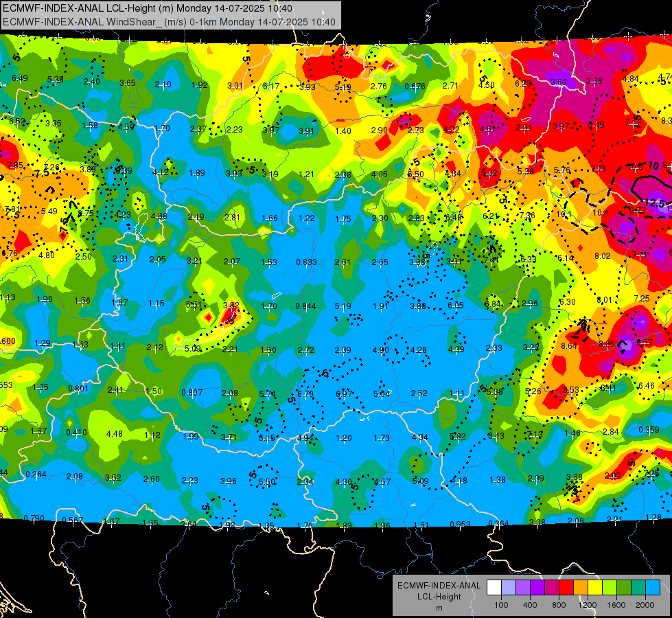Image resolution: width=672 pixels, height=618 pixels.
Task: Click wind shear value 5.51
Action: click(194, 304)
